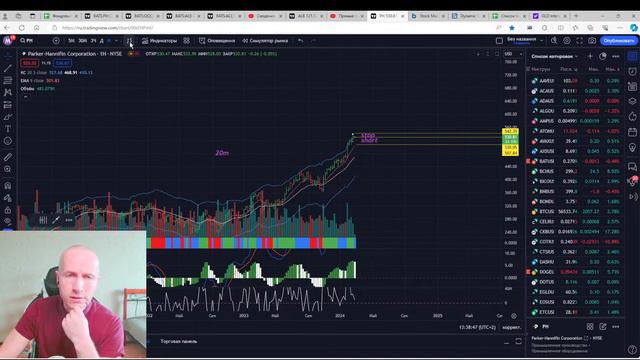
Task: Click the blue Publish button
Action: [619, 41]
